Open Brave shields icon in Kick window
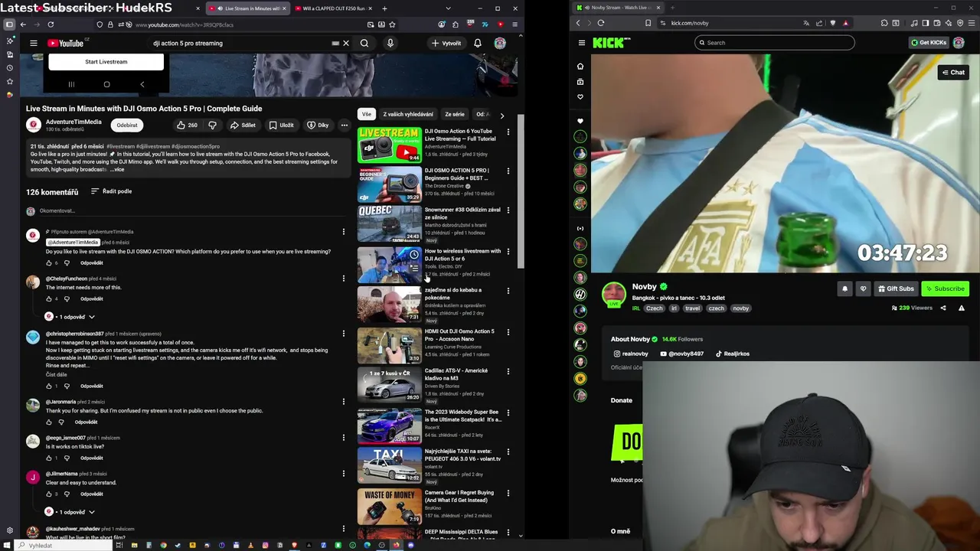The width and height of the screenshot is (980, 551). (833, 23)
